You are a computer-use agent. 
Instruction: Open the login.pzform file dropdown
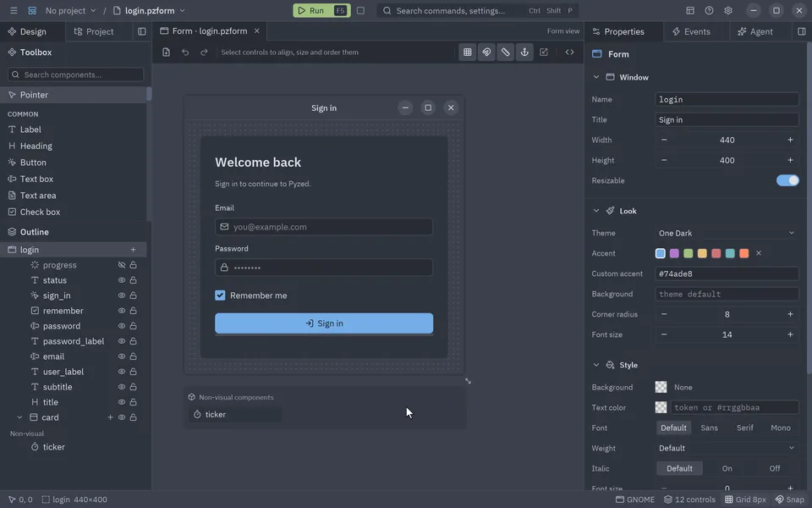pyautogui.click(x=149, y=10)
